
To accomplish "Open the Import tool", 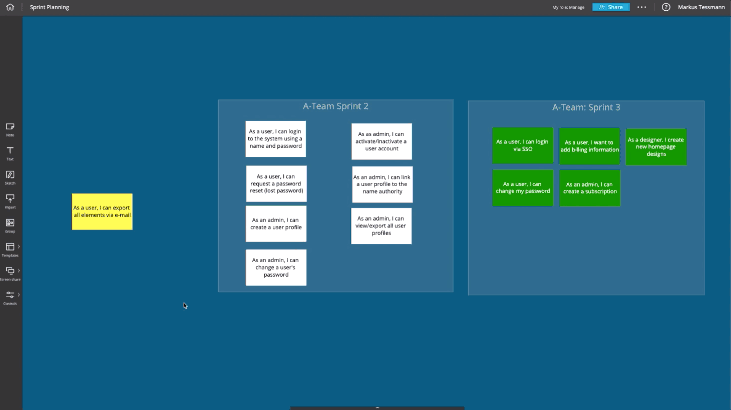I will tap(10, 200).
